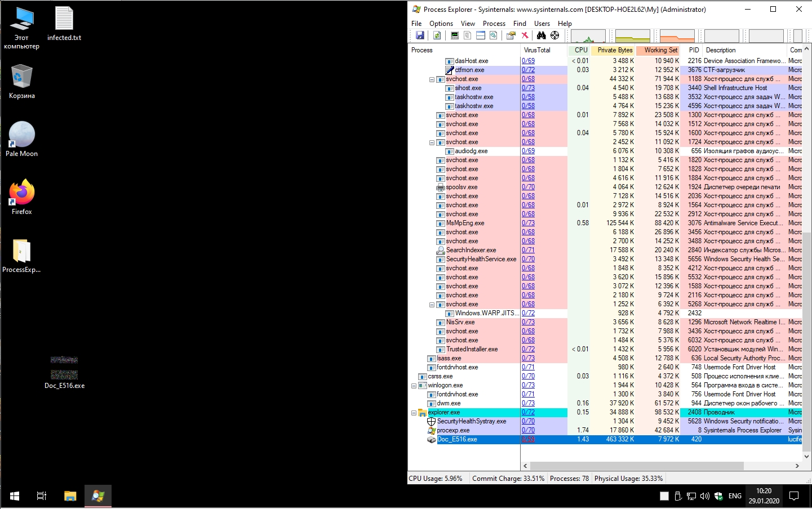Screen dimensions: 812x509
Task: Toggle the Show Process Tree toolbar icon
Action: pyautogui.click(x=467, y=35)
